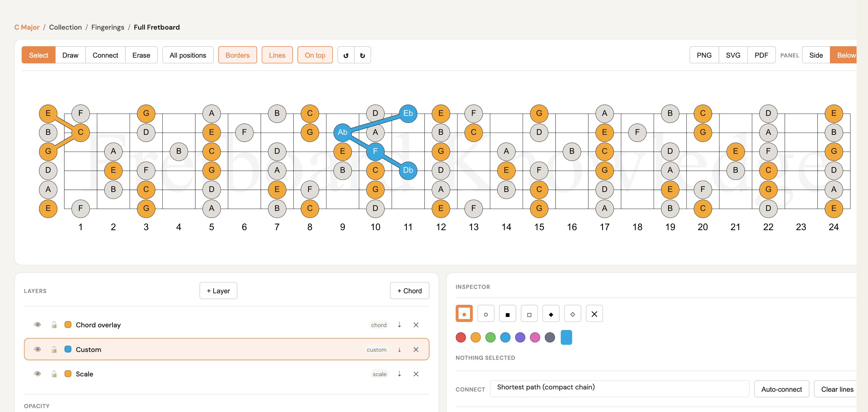Image resolution: width=868 pixels, height=412 pixels.
Task: Delete the Custom layer
Action: 416,350
